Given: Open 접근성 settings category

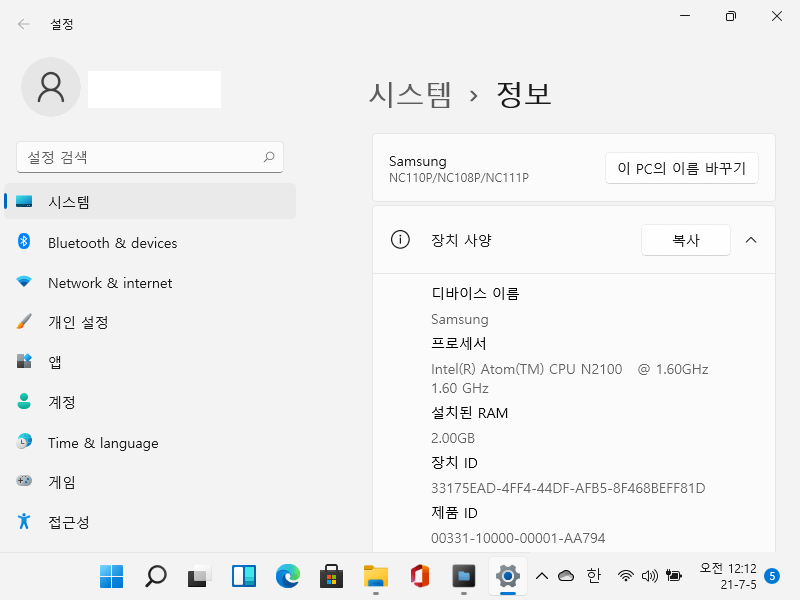Looking at the screenshot, I should (x=150, y=522).
